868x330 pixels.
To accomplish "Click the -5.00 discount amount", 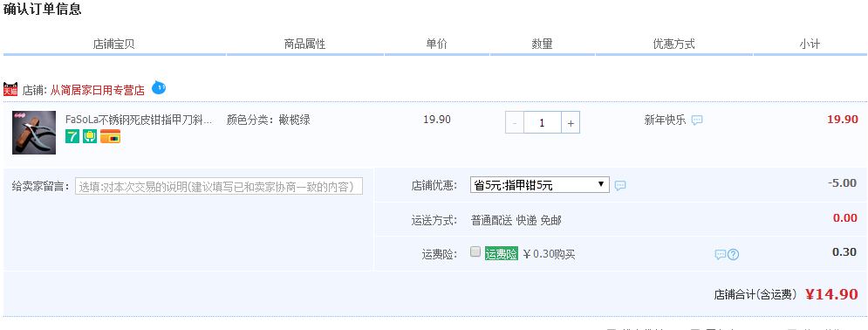I will (842, 183).
